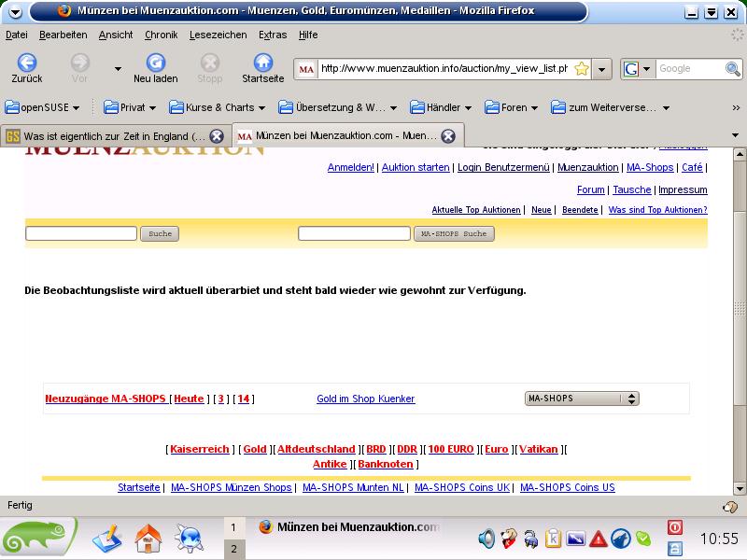
Task: Close the Muenzauktion.com browser tab
Action: coord(448,136)
